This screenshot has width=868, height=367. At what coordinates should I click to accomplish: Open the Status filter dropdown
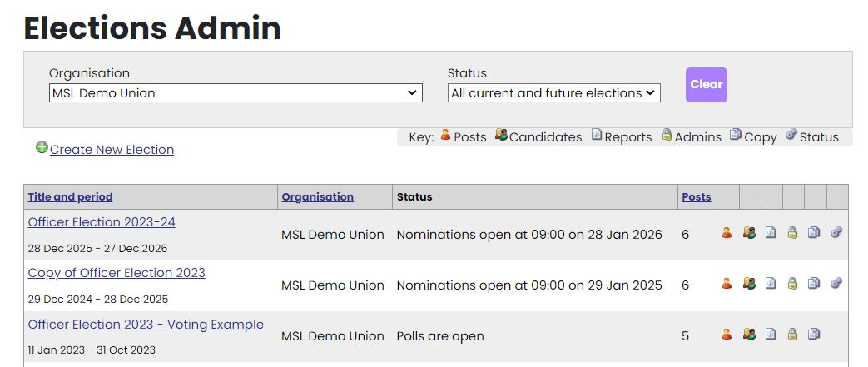(x=553, y=93)
